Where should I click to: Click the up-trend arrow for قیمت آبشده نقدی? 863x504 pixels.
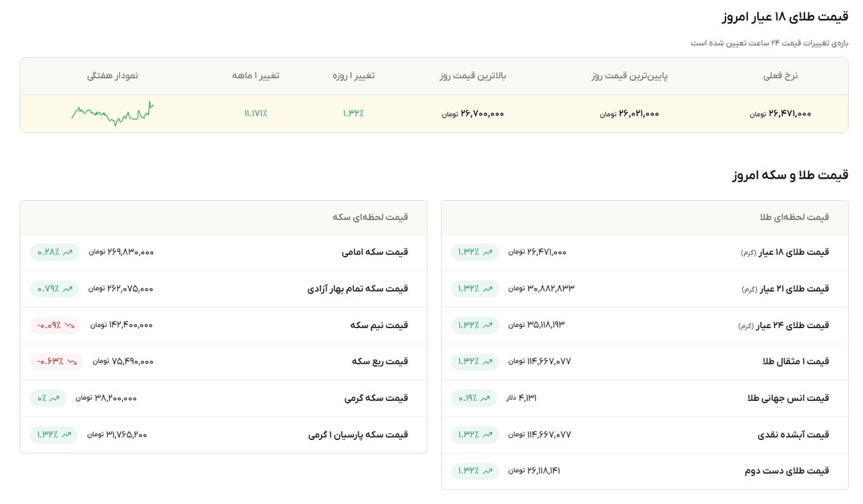[487, 434]
